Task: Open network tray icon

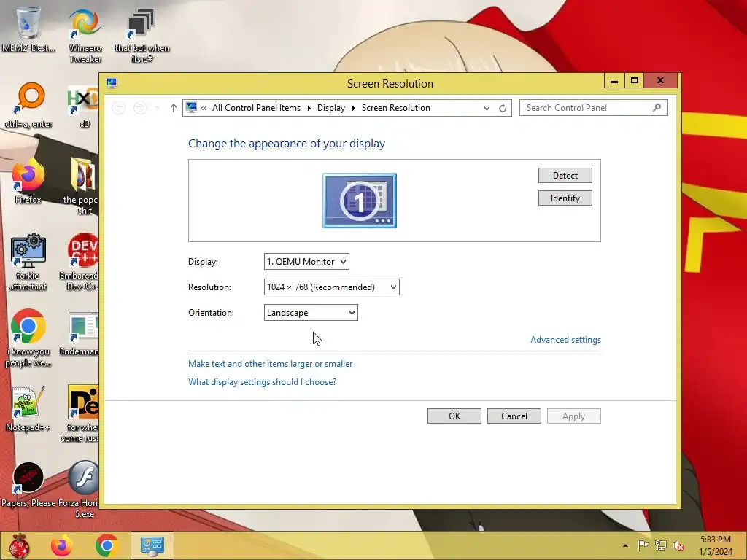Action: pyautogui.click(x=661, y=545)
